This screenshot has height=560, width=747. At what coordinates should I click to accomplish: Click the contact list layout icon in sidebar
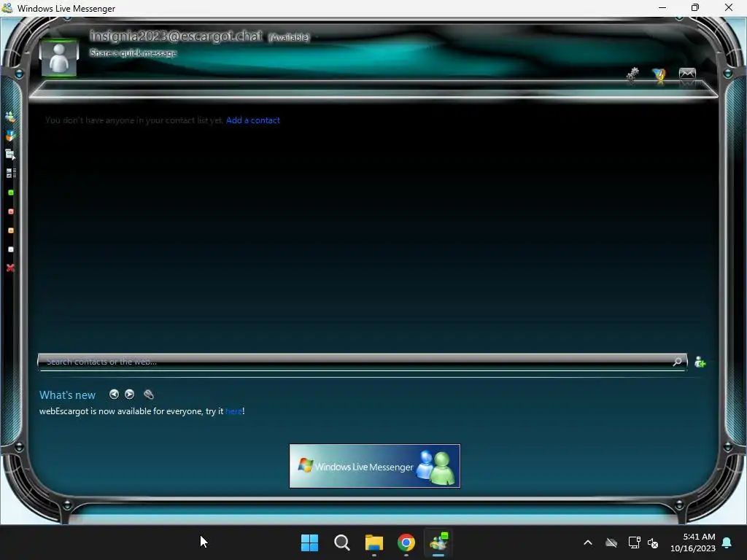pyautogui.click(x=11, y=173)
